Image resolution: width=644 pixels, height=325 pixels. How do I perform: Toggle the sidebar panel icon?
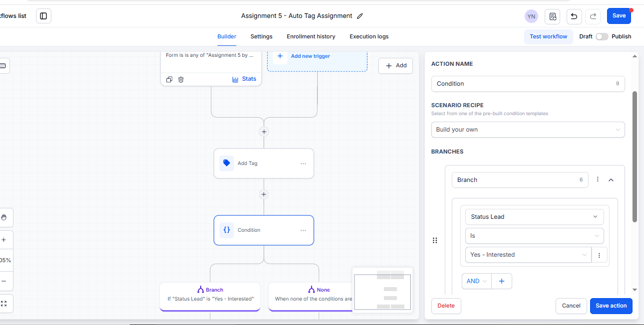[x=43, y=16]
